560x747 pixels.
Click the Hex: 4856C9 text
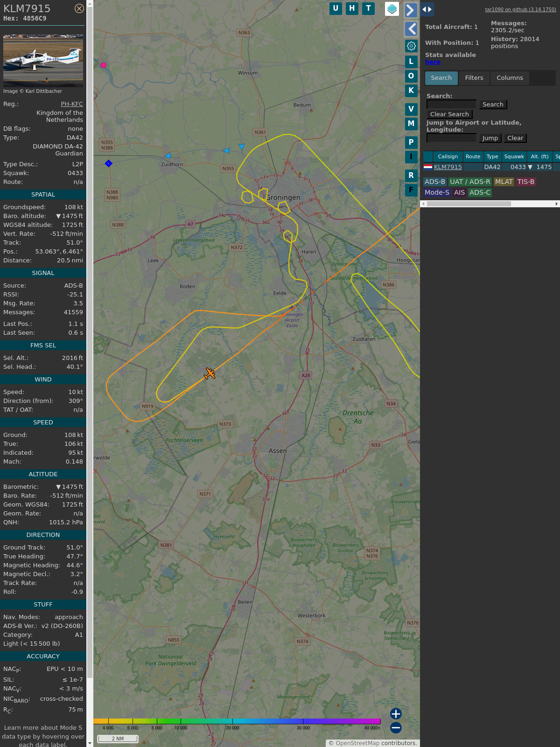coord(25,19)
